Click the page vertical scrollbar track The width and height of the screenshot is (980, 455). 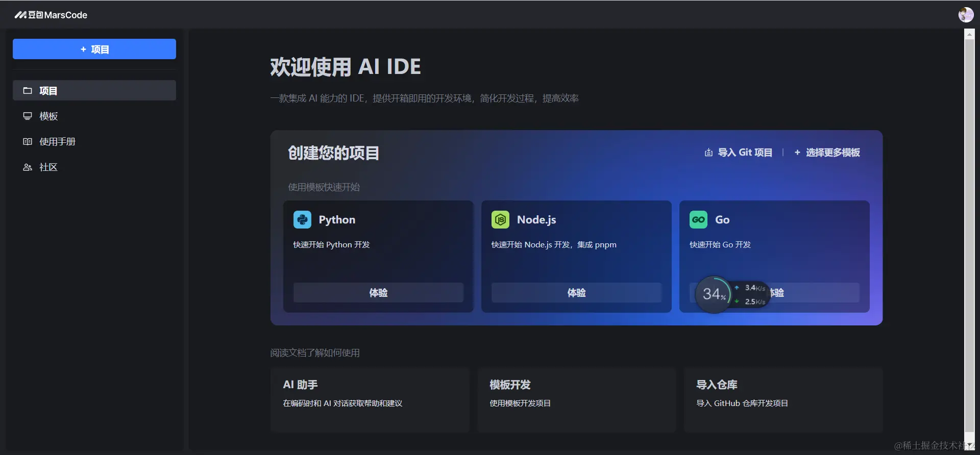pyautogui.click(x=969, y=240)
